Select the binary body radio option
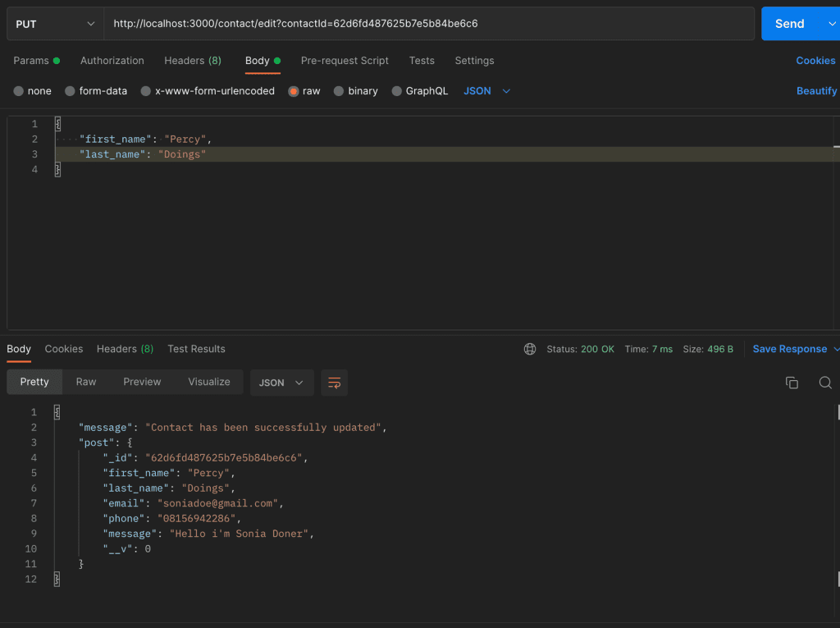The height and width of the screenshot is (628, 840). 339,91
